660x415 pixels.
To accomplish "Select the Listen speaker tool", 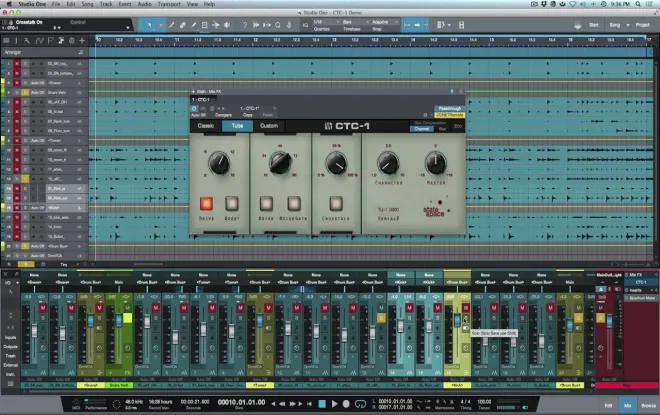I will pos(227,25).
